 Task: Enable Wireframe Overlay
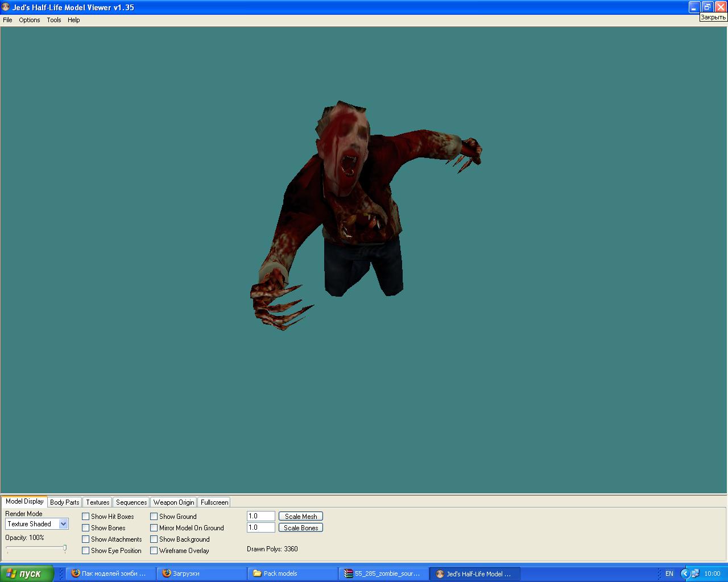(154, 551)
